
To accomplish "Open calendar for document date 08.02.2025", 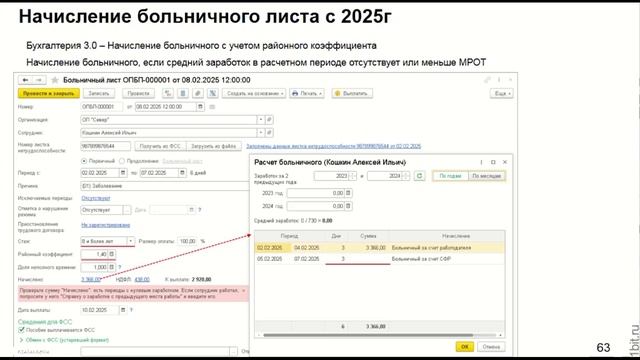I will point(200,107).
